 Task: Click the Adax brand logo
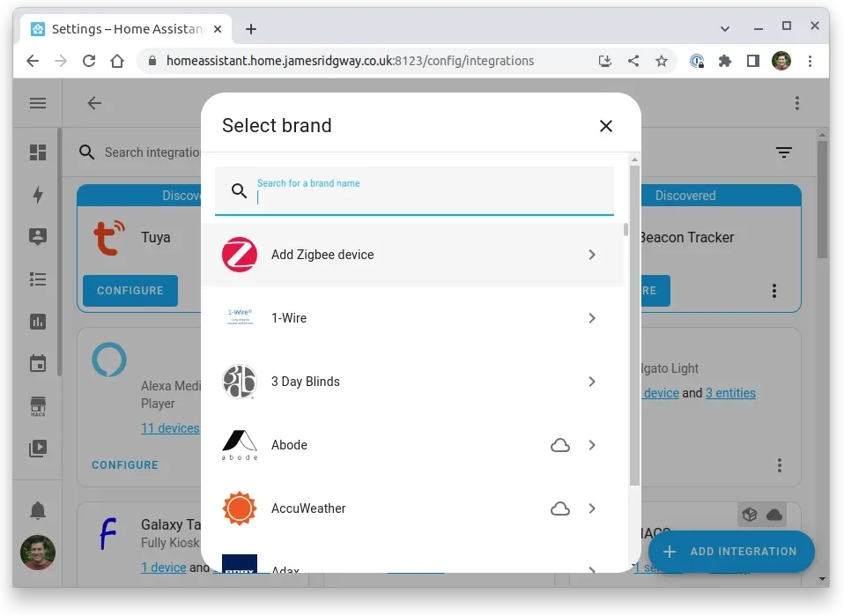click(240, 563)
